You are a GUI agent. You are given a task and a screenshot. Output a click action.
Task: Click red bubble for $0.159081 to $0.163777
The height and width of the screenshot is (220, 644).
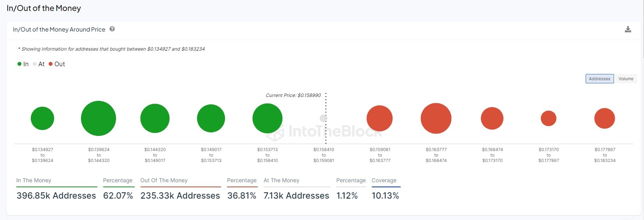click(380, 118)
